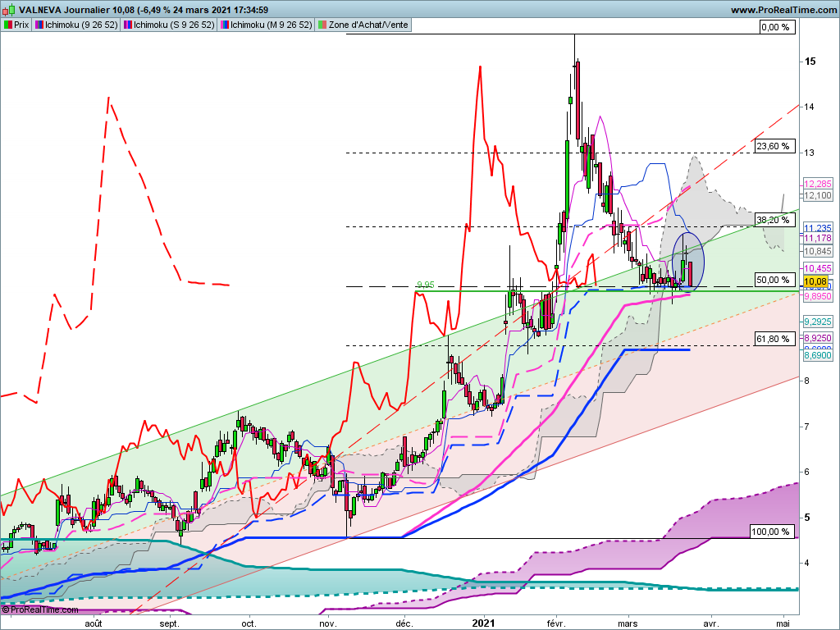Select the 38,20 % Fibonacci label
Image resolution: width=840 pixels, height=630 pixels.
(x=774, y=220)
